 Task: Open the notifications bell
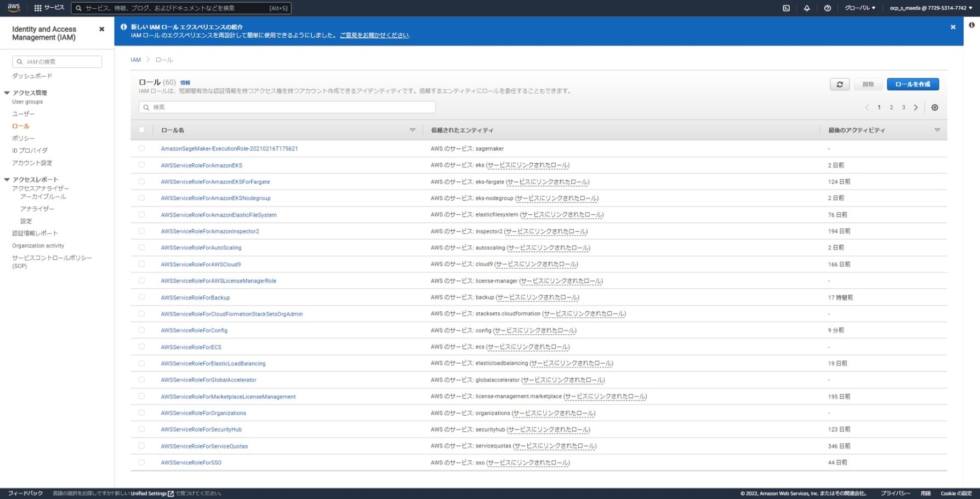click(807, 8)
